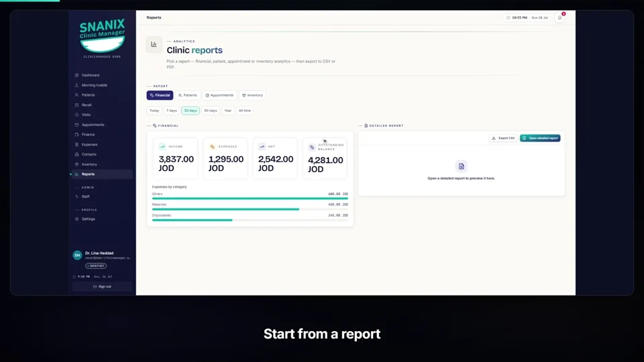
Task: Click the Recall sidebar icon
Action: tap(76, 105)
